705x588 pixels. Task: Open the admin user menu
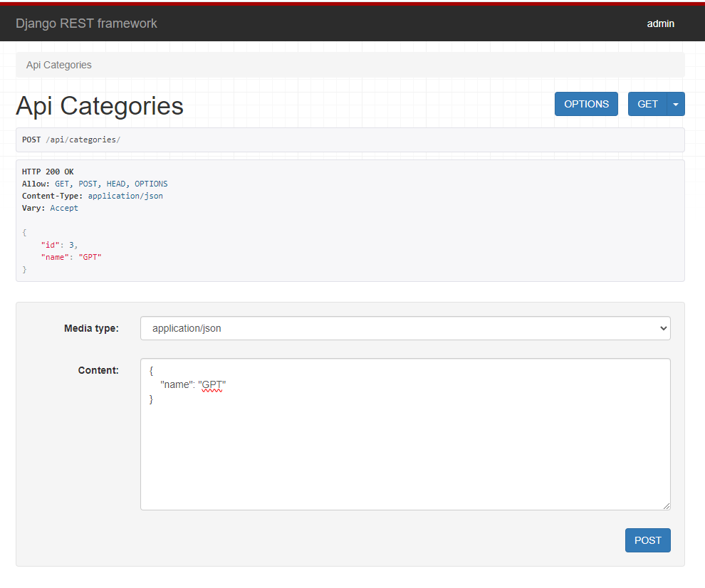point(660,23)
